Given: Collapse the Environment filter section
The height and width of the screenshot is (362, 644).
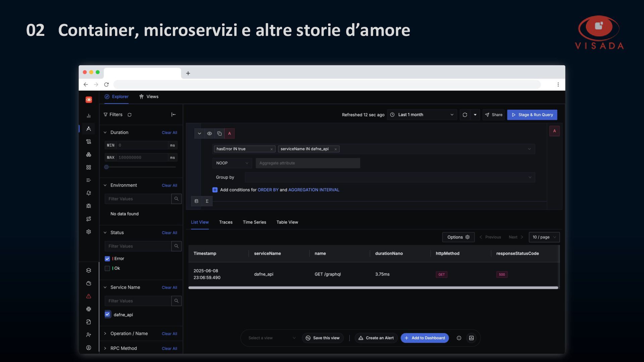Looking at the screenshot, I should coord(105,185).
